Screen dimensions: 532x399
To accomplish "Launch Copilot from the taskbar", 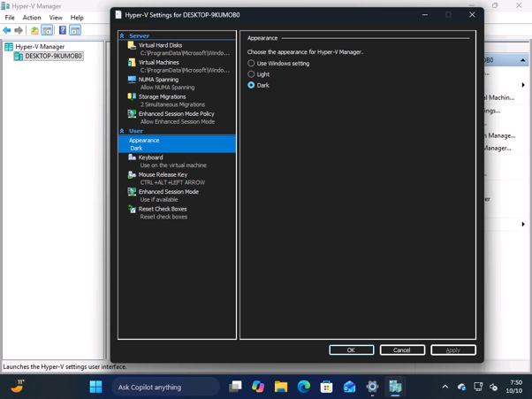I will [x=258, y=387].
